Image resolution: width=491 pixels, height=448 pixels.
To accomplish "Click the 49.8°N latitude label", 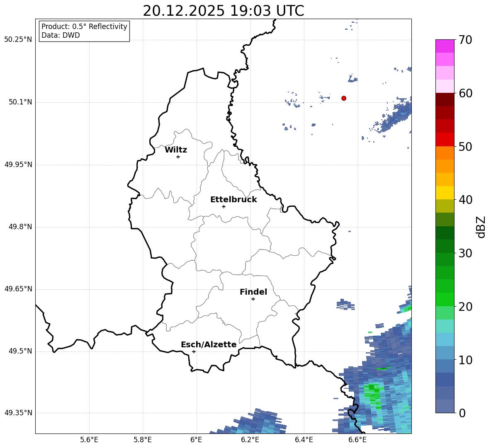I will [x=20, y=227].
